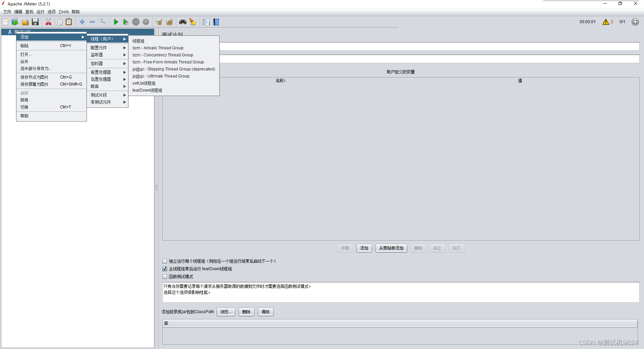Click the Cut scissors icon

click(49, 22)
